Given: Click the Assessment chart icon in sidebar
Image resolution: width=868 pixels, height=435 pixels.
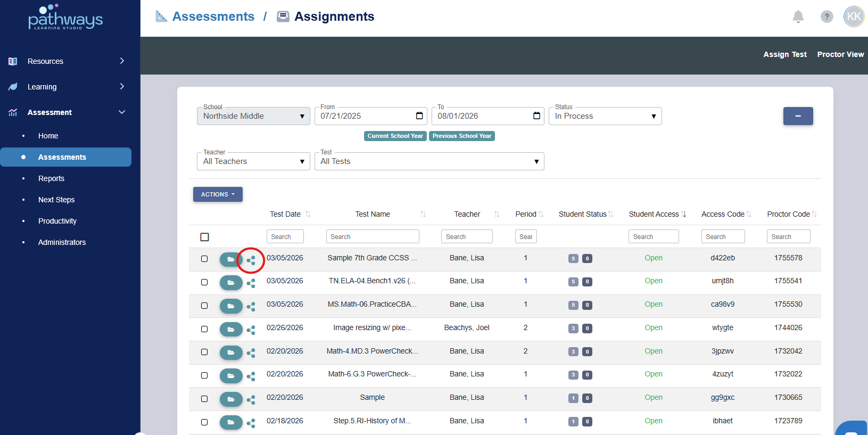Looking at the screenshot, I should pos(13,112).
